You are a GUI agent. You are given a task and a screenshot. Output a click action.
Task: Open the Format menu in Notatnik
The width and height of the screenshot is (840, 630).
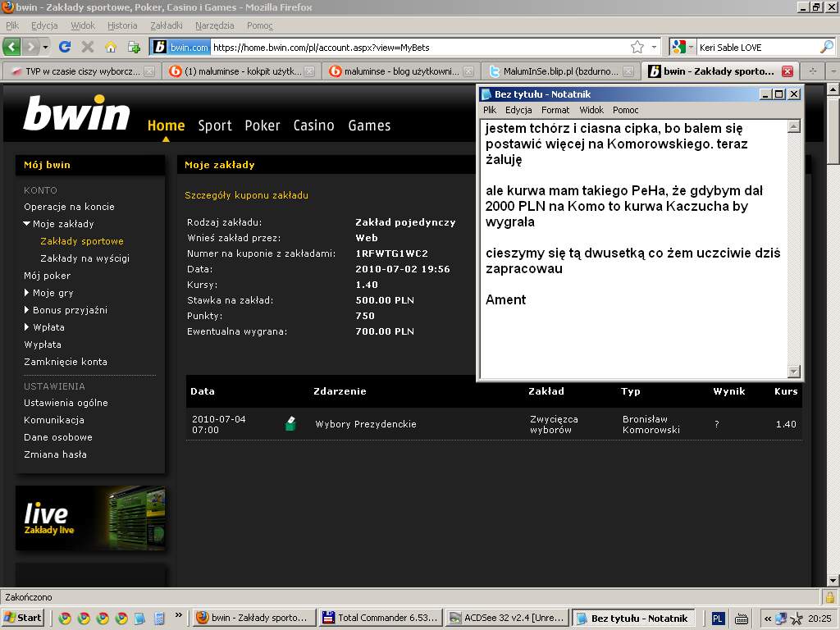coord(555,110)
